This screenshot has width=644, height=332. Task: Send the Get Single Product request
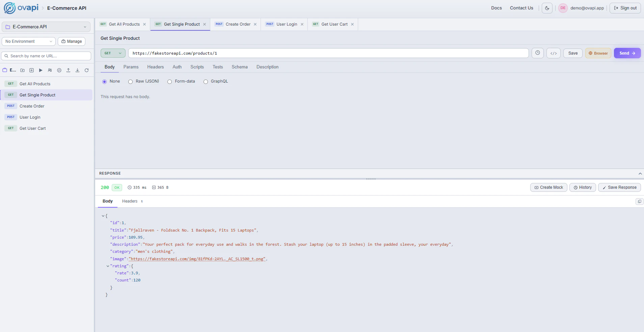627,53
